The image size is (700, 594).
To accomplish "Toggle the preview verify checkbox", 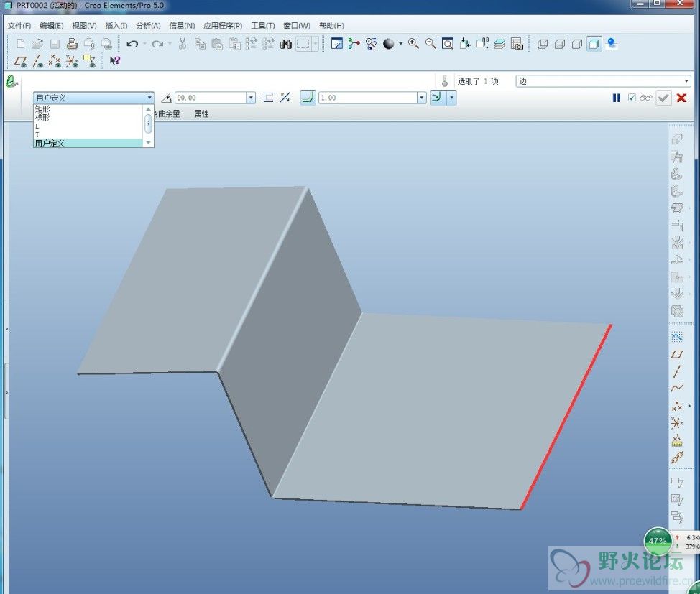I will pyautogui.click(x=632, y=97).
